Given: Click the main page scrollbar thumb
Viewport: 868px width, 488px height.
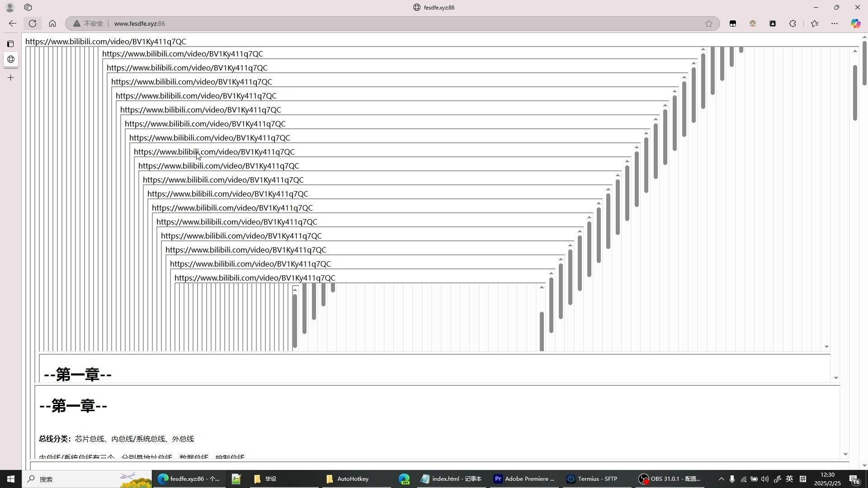Looking at the screenshot, I should click(x=864, y=63).
